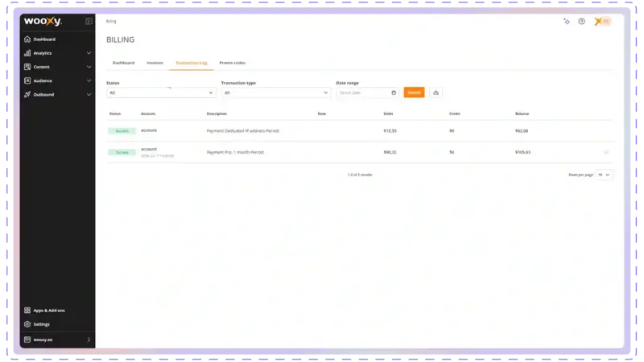
Task: Click Success badge of Dedicated IP payment
Action: point(122,131)
